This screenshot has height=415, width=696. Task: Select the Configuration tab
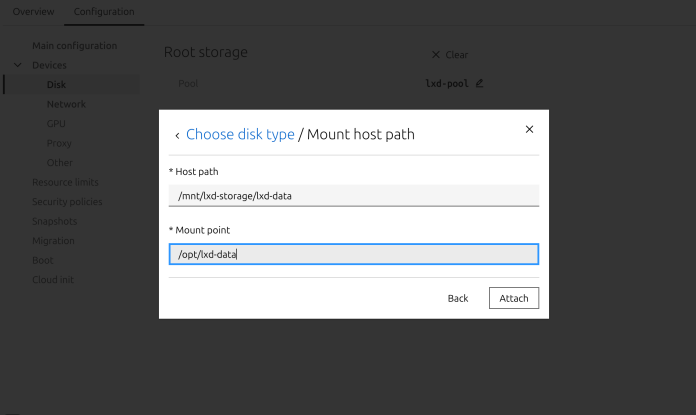click(x=104, y=12)
